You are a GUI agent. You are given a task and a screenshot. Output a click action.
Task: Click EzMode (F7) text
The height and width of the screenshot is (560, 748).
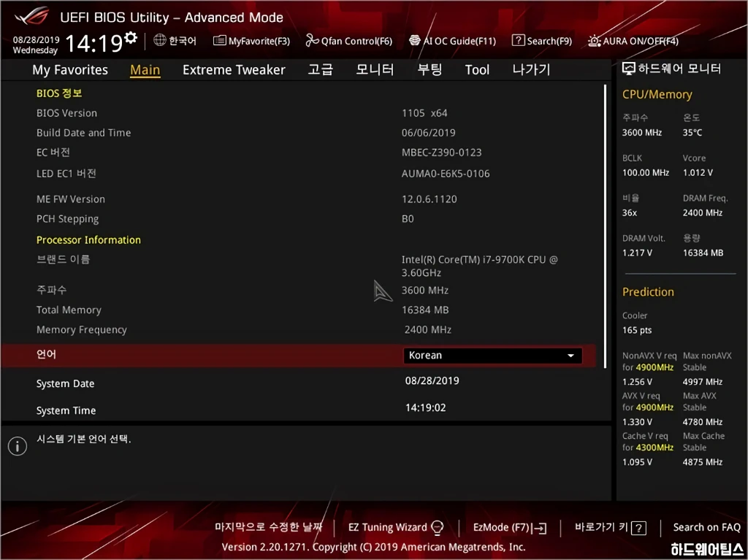click(501, 528)
